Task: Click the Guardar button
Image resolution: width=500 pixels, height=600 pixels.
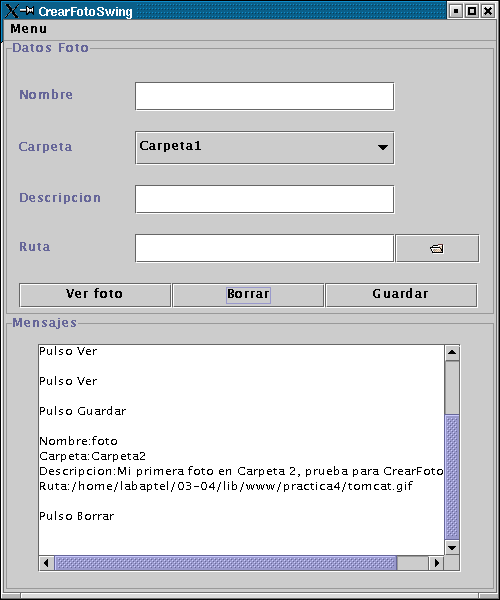Action: coord(401,295)
